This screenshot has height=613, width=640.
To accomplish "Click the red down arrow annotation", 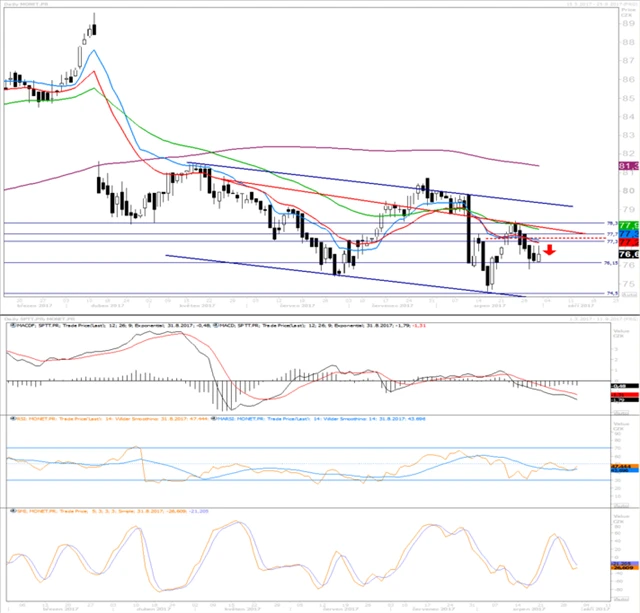I will point(550,250).
